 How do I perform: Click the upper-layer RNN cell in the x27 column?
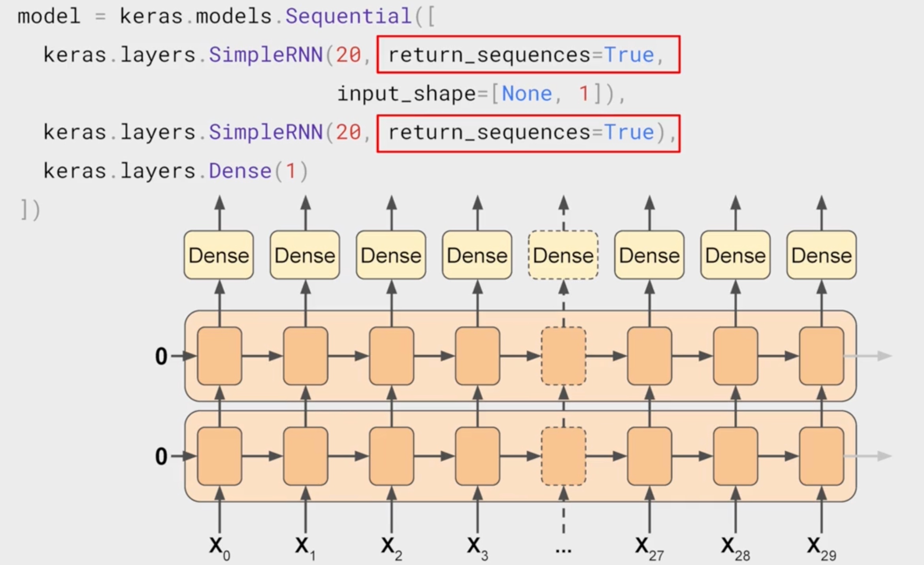(x=650, y=356)
